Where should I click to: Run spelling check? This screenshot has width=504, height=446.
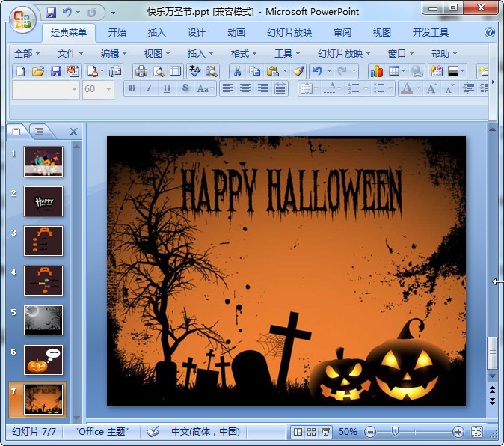pyautogui.click(x=194, y=71)
